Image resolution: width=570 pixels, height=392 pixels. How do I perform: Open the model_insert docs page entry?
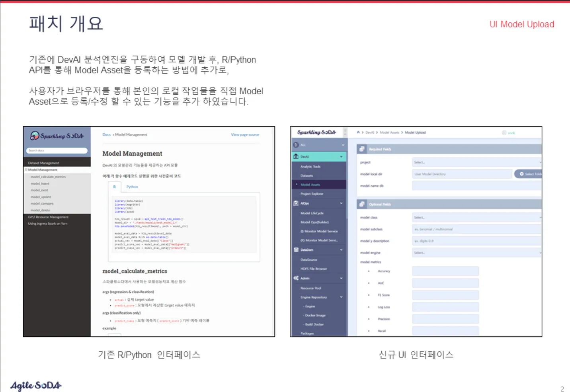point(40,183)
